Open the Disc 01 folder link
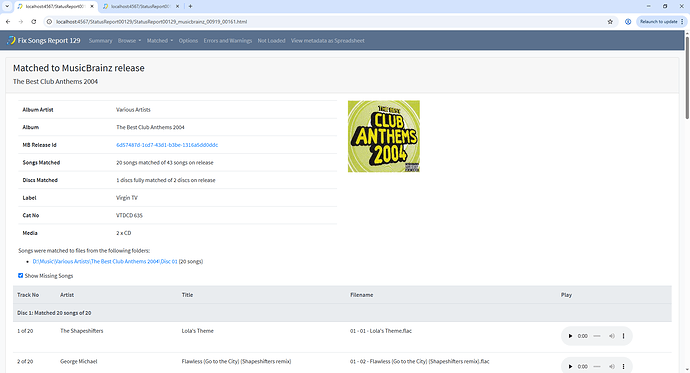The image size is (690, 373). pos(105,261)
